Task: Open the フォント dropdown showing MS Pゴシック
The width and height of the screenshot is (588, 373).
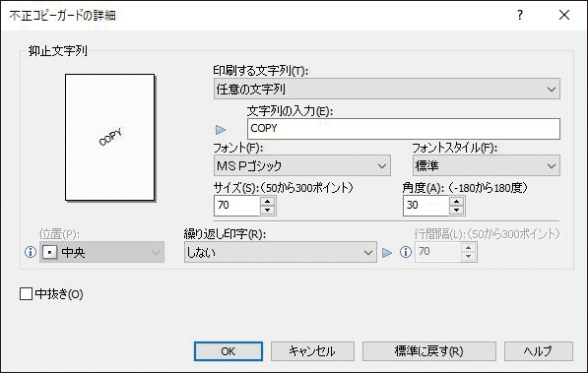Action: point(301,165)
